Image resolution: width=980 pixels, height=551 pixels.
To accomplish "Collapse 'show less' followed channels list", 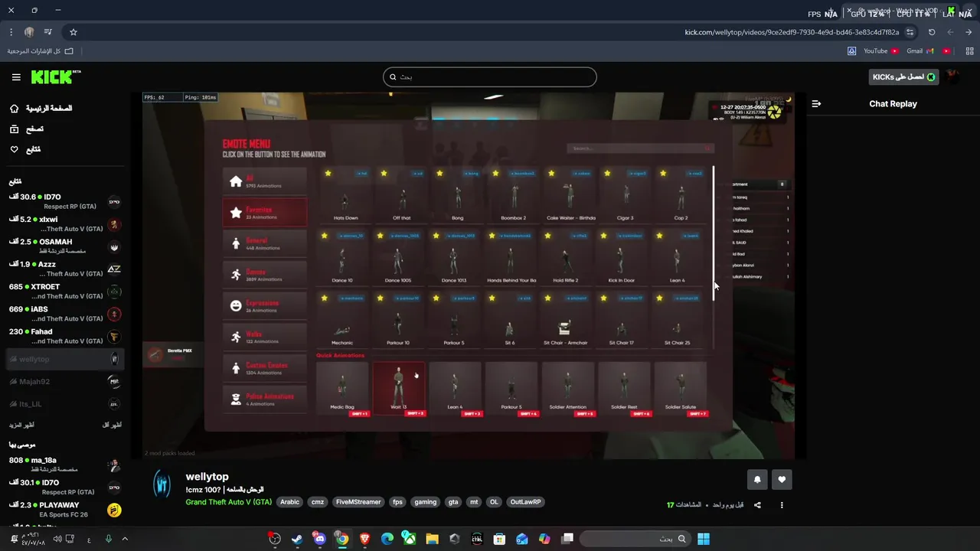I will 112,425.
